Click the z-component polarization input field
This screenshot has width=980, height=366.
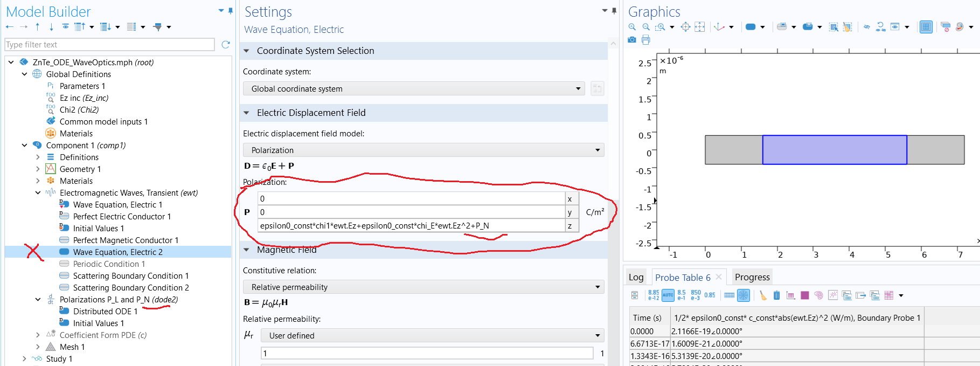tap(411, 226)
